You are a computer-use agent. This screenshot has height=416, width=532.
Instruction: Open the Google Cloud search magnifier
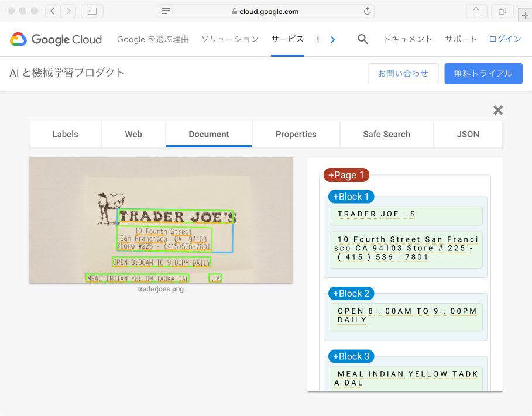click(363, 39)
